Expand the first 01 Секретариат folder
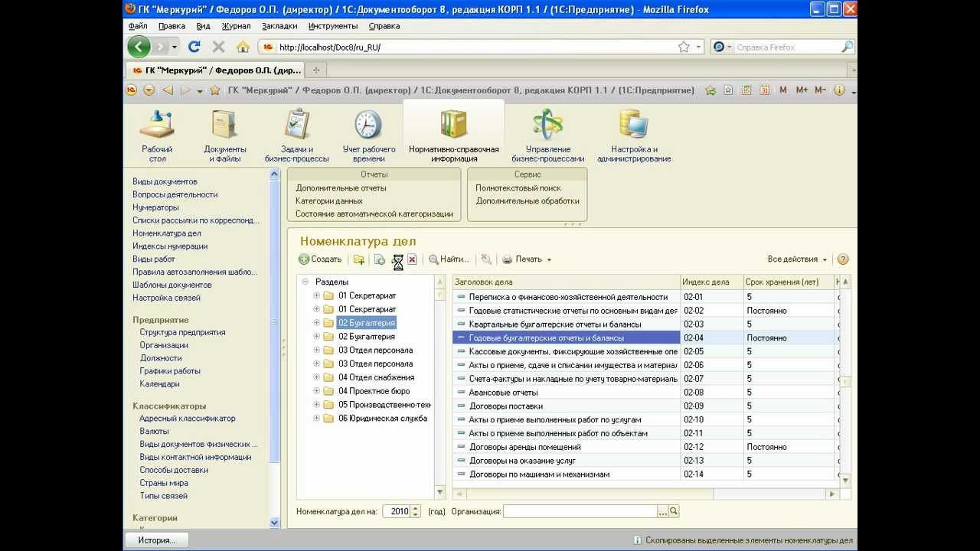 (316, 295)
